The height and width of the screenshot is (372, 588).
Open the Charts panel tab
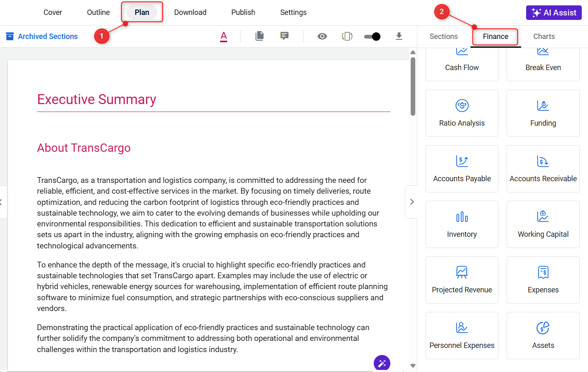point(544,36)
